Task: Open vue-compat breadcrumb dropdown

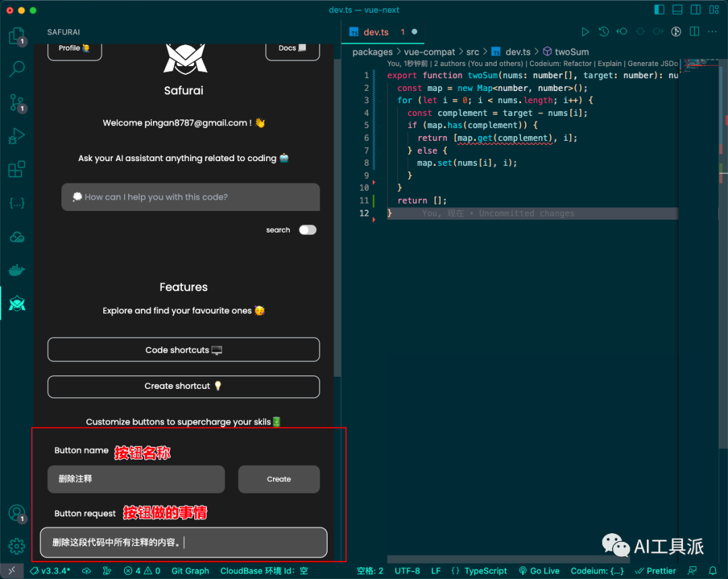Action: pyautogui.click(x=429, y=52)
